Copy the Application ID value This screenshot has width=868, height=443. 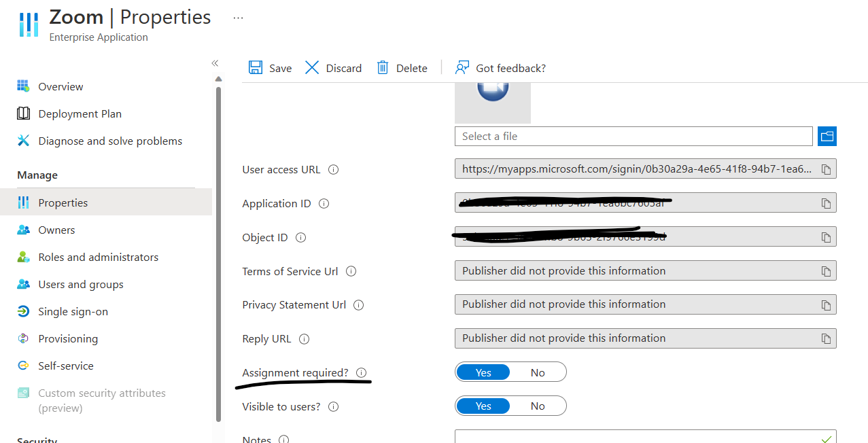point(826,203)
